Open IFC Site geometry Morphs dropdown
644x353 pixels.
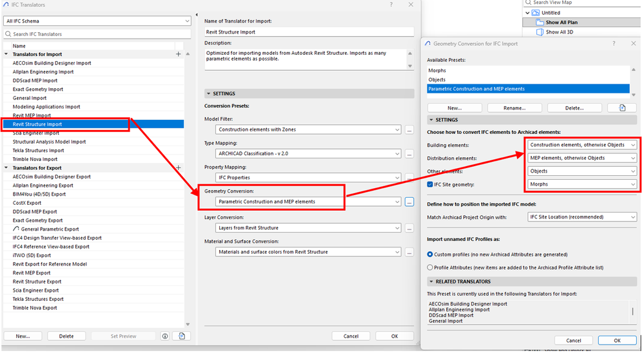(x=582, y=184)
